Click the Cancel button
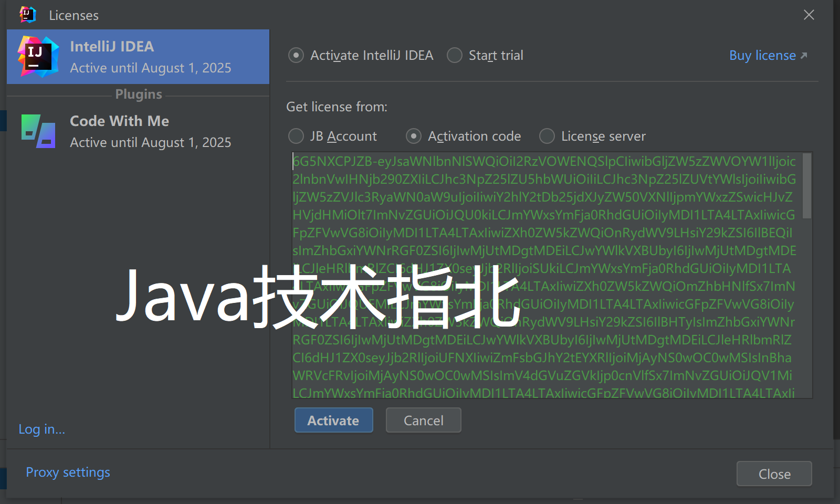840x504 pixels. tap(424, 420)
